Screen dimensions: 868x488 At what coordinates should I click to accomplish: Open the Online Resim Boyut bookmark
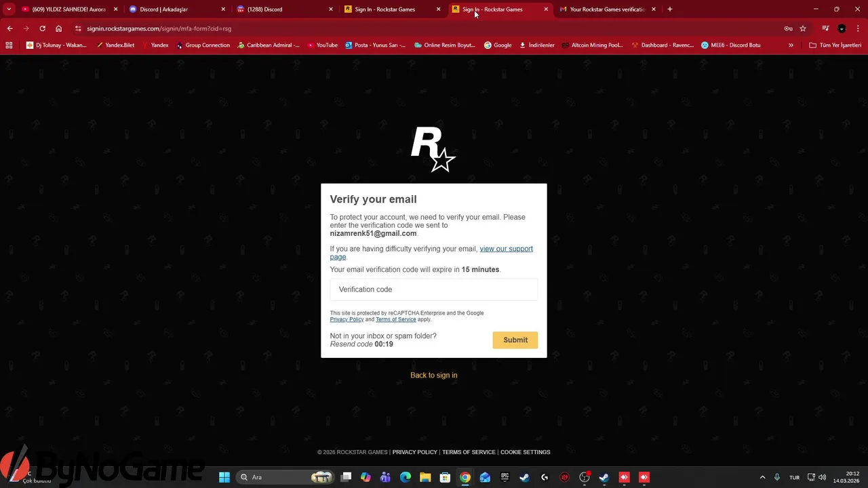[x=444, y=45]
